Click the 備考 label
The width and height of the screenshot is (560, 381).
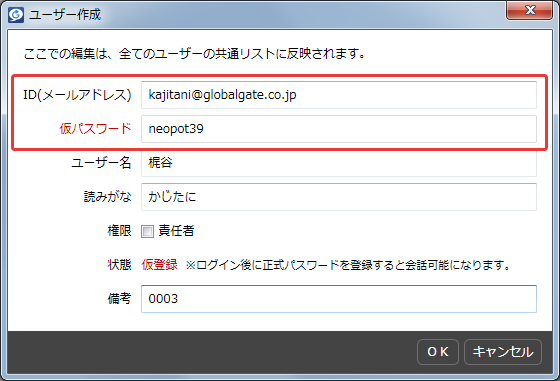(119, 299)
